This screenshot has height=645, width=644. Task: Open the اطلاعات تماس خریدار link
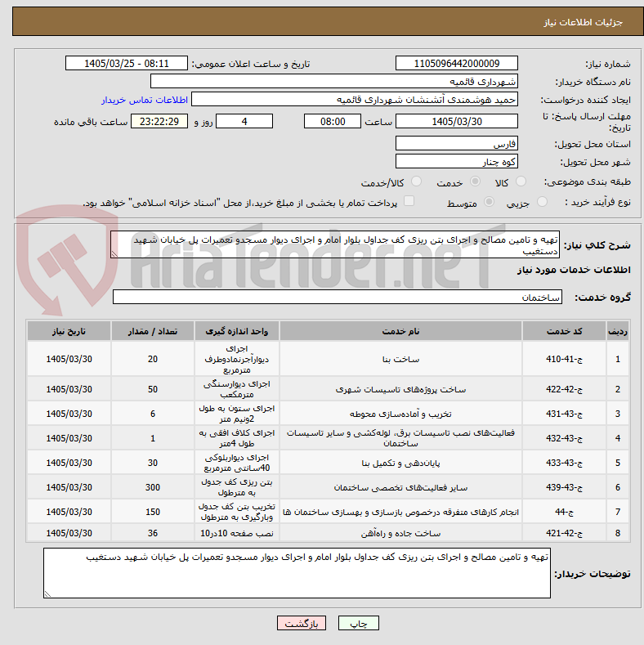tap(145, 100)
